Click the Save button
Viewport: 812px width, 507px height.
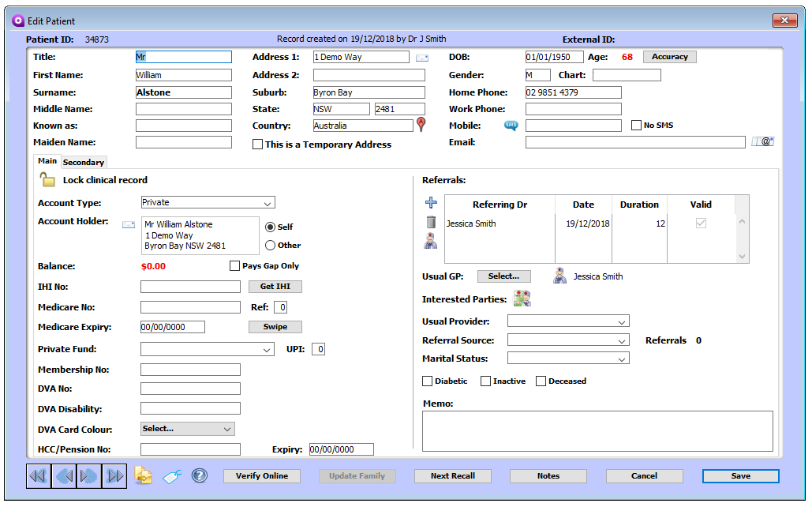[740, 476]
